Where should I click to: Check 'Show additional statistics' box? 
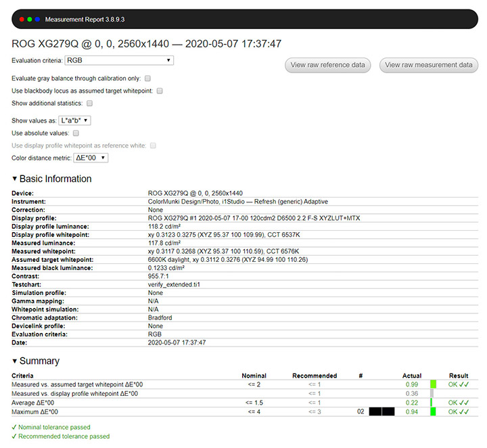tap(89, 103)
